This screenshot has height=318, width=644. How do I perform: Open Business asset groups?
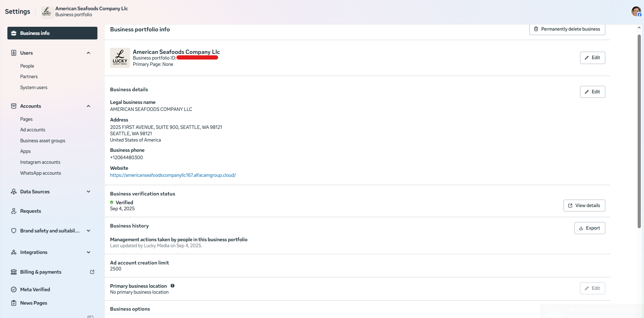click(43, 141)
